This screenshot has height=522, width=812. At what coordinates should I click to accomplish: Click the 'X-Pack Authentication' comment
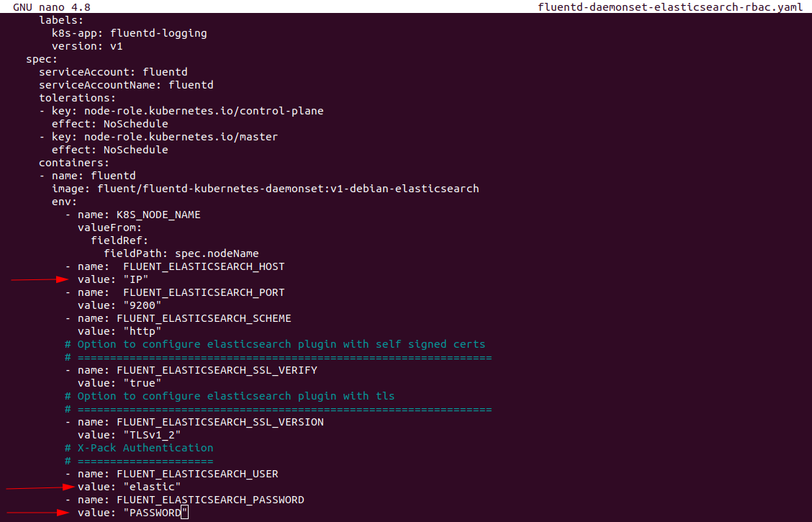(x=139, y=447)
